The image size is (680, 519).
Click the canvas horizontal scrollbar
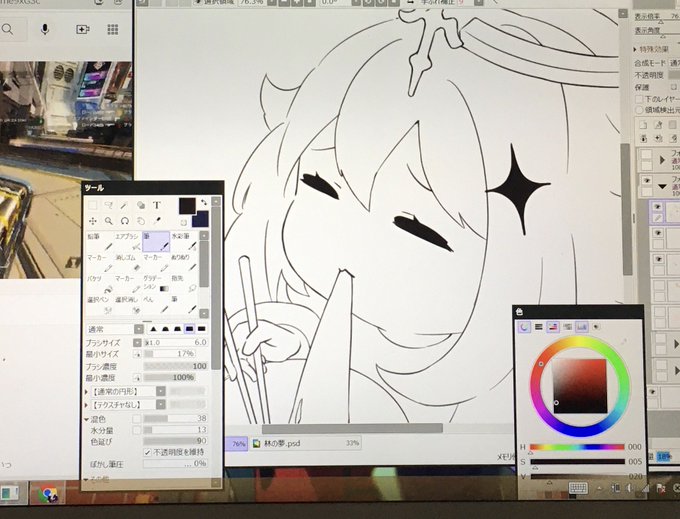pos(352,428)
